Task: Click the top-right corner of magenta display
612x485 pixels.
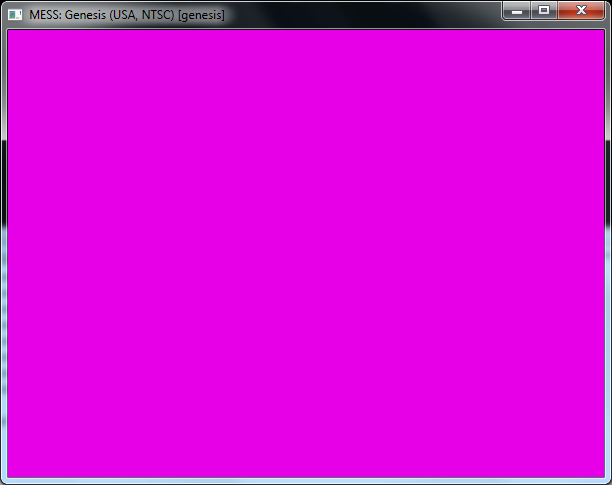Action: [601, 33]
